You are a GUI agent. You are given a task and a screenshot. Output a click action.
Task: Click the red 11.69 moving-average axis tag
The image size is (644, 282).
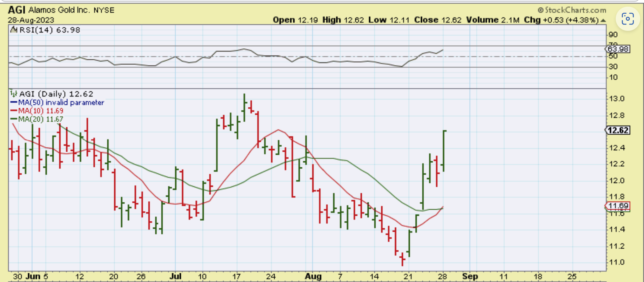[617, 206]
